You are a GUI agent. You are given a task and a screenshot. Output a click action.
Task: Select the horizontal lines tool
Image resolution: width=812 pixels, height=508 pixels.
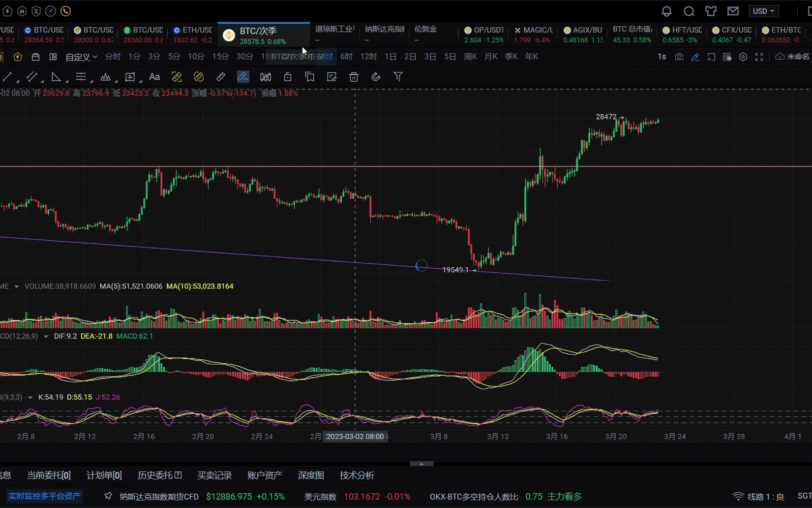[81, 77]
